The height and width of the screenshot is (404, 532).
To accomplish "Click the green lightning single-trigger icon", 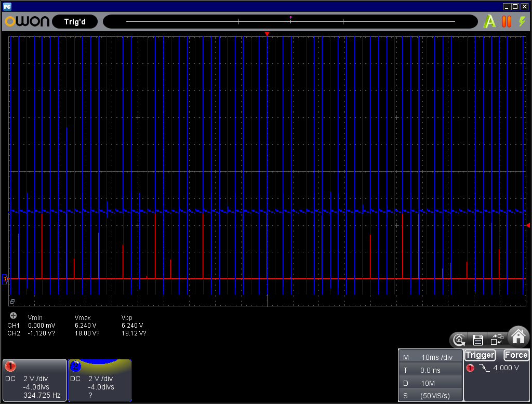I will (x=522, y=21).
